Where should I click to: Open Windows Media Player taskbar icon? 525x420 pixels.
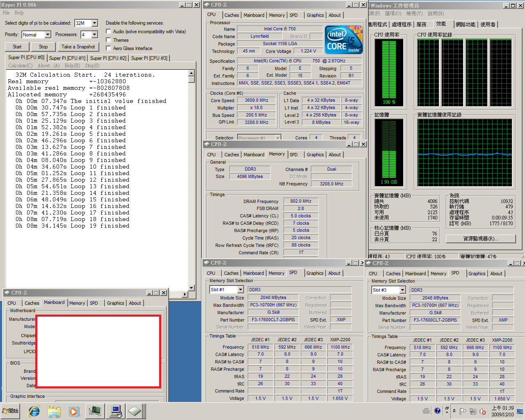pos(74,411)
